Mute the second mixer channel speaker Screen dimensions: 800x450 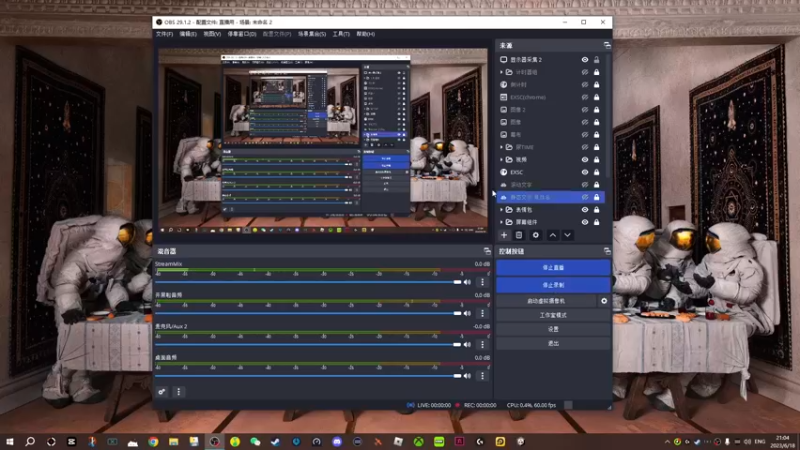coord(467,313)
